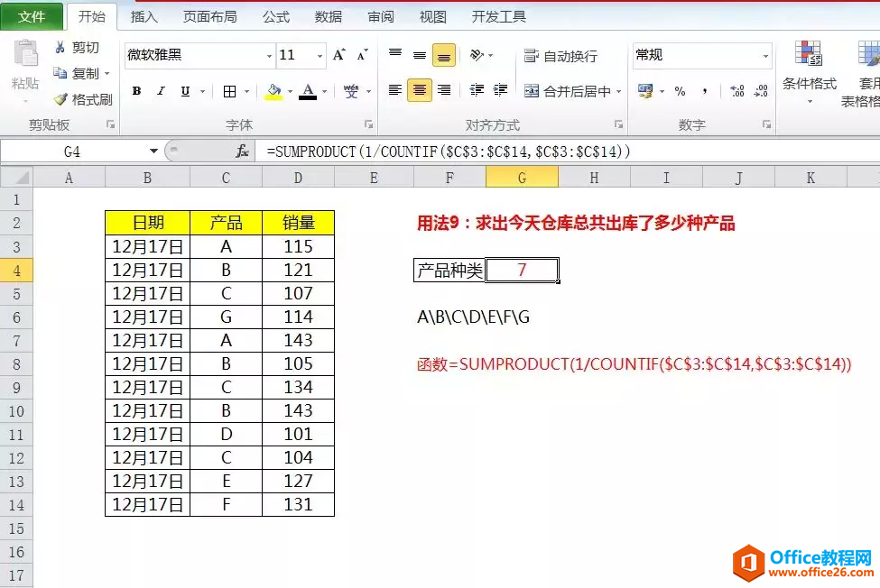Click the Paste clipboard icon
This screenshot has height=588, width=880.
tap(25, 54)
